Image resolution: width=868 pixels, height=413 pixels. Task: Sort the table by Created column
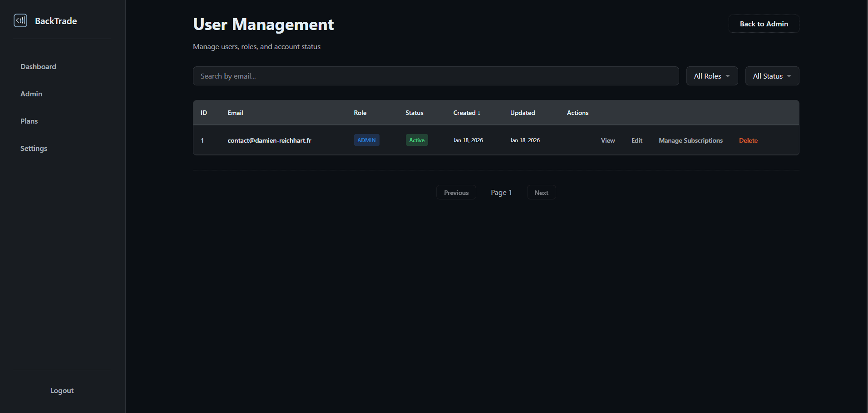click(x=466, y=113)
